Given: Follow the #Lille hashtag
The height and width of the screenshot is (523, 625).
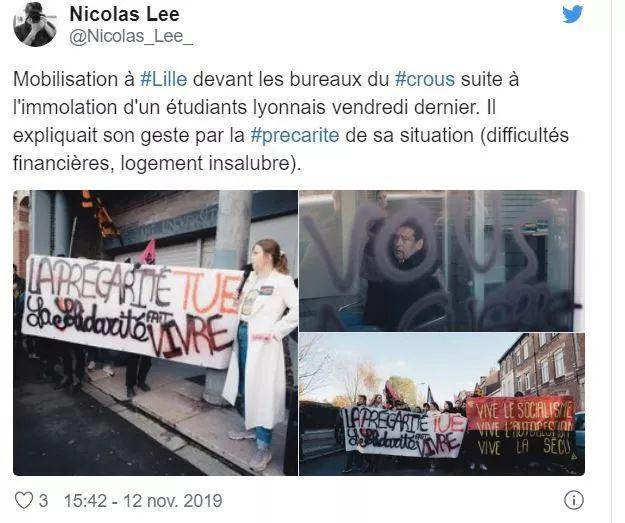Looking at the screenshot, I should tap(163, 79).
